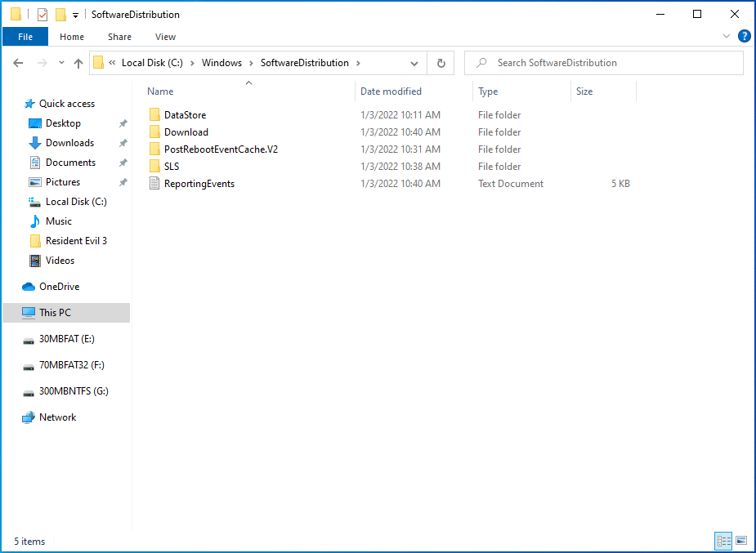
Task: Select the Download folder icon
Action: click(x=154, y=132)
